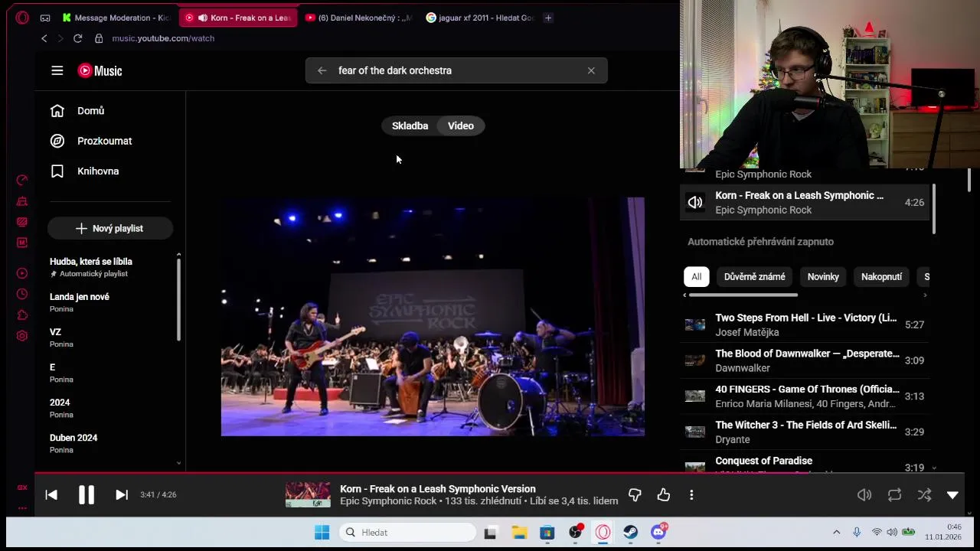This screenshot has width=980, height=551.
Task: Open the history clock icon in Opera sidebar
Action: 22,294
